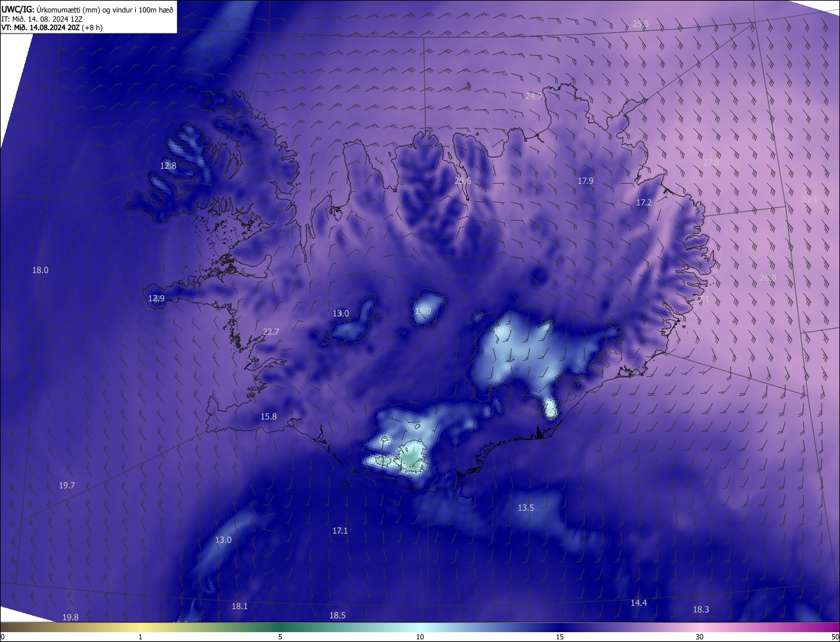Image resolution: width=840 pixels, height=642 pixels.
Task: Select the 50 tick on the color scale
Action: (835, 637)
